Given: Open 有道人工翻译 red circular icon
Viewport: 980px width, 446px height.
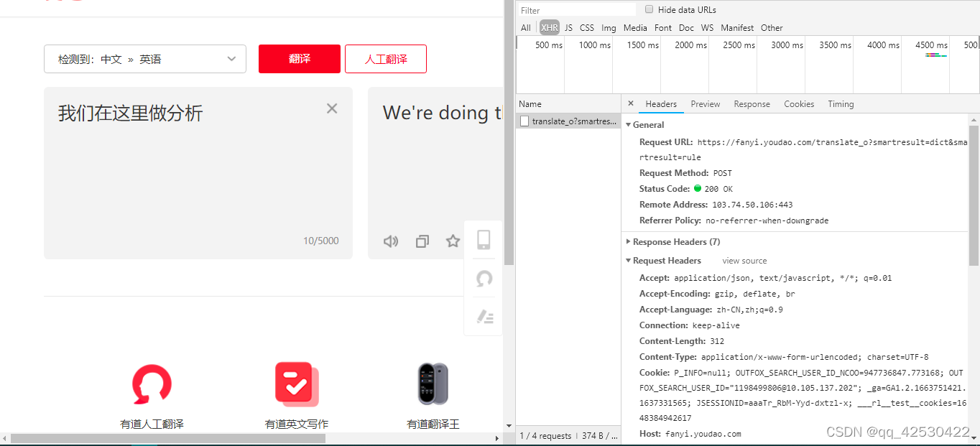Looking at the screenshot, I should (152, 384).
